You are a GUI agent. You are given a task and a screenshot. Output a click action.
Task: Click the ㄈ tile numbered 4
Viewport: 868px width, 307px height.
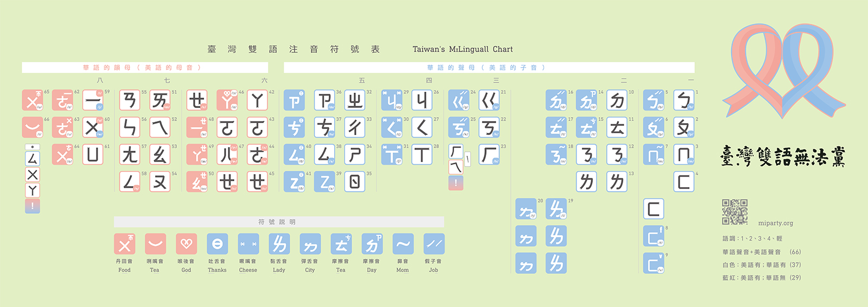click(684, 182)
